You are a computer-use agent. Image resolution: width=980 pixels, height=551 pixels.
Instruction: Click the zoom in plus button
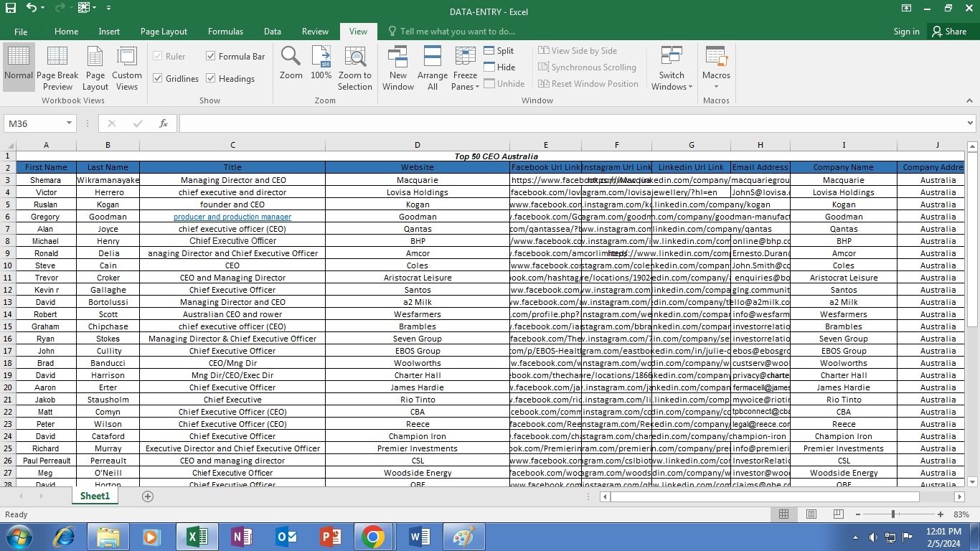pyautogui.click(x=941, y=514)
